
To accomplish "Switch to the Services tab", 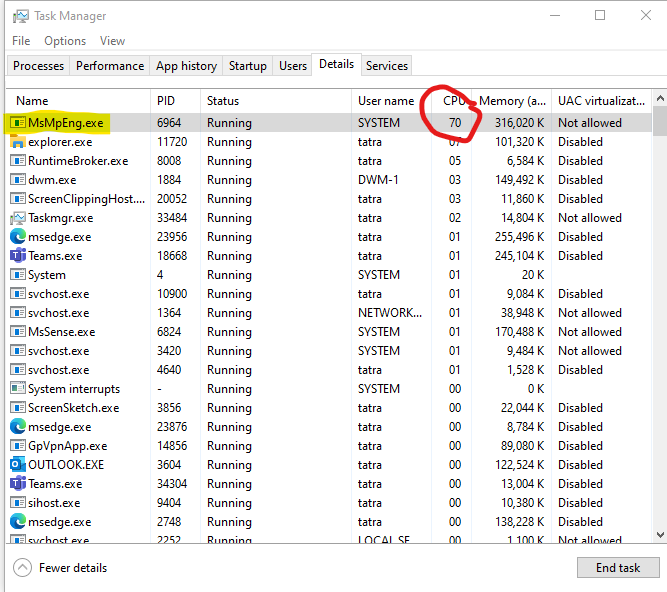I will coord(387,66).
